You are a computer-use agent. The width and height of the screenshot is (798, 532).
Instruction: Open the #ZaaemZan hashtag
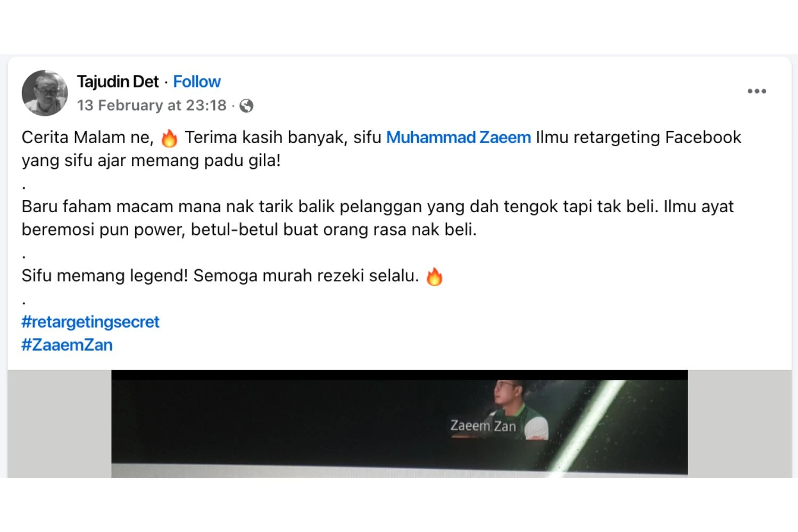tap(67, 345)
